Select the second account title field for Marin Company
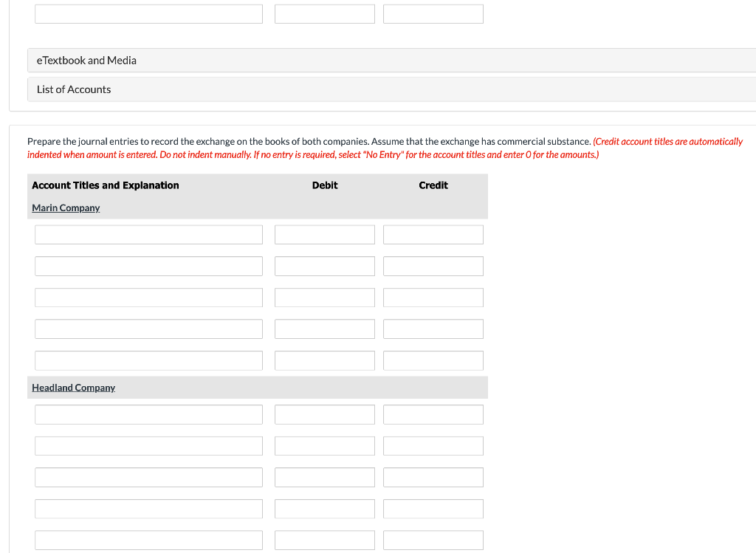This screenshot has width=756, height=553. tap(148, 266)
